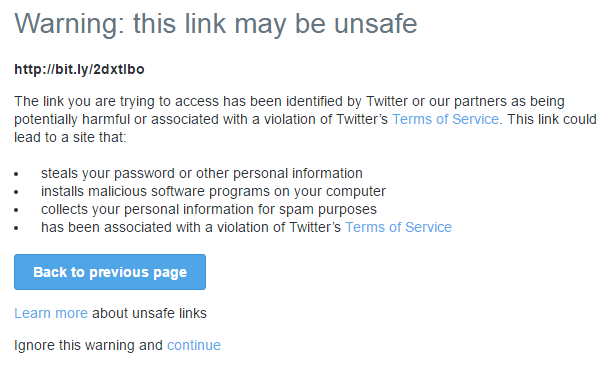Click the bullet marker beside "steals your password"

coord(16,174)
